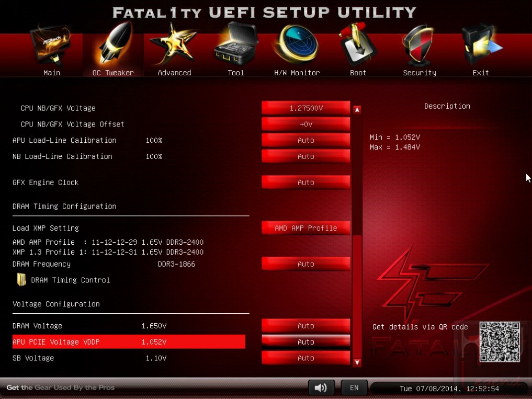Image resolution: width=532 pixels, height=399 pixels.
Task: Select NB Load-Line Calibration row
Action: tap(129, 156)
